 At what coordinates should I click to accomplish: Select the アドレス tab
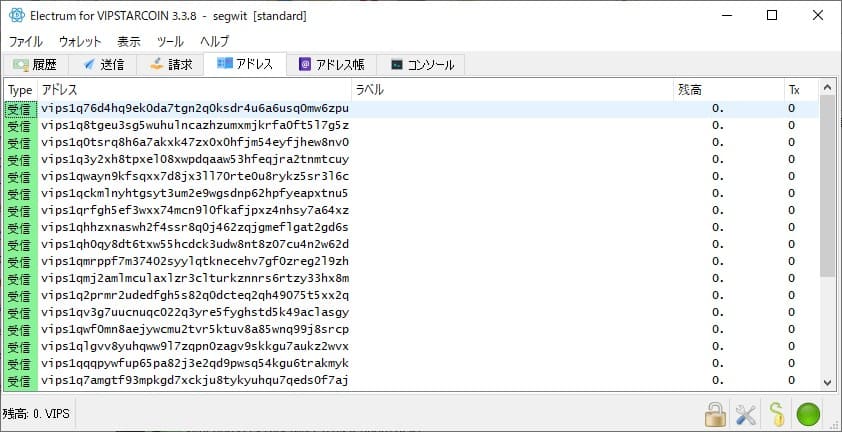click(245, 64)
